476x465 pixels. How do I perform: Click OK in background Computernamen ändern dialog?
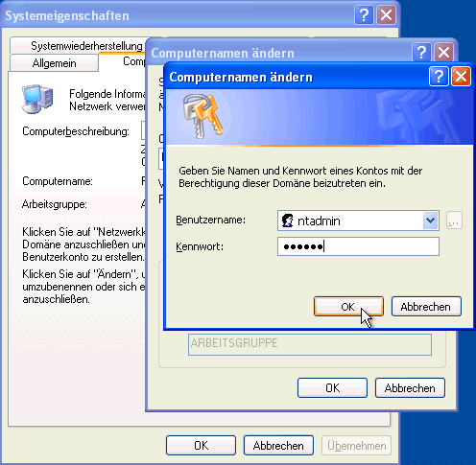click(332, 387)
